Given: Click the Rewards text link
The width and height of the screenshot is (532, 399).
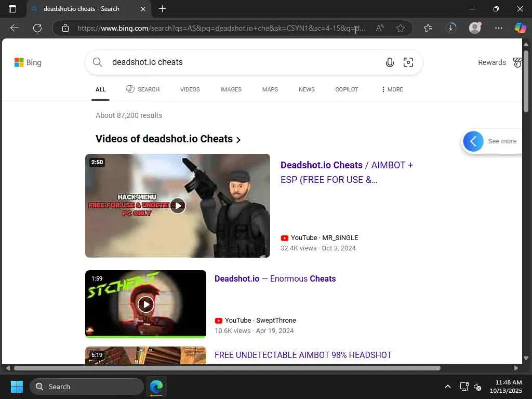Looking at the screenshot, I should tap(492, 62).
